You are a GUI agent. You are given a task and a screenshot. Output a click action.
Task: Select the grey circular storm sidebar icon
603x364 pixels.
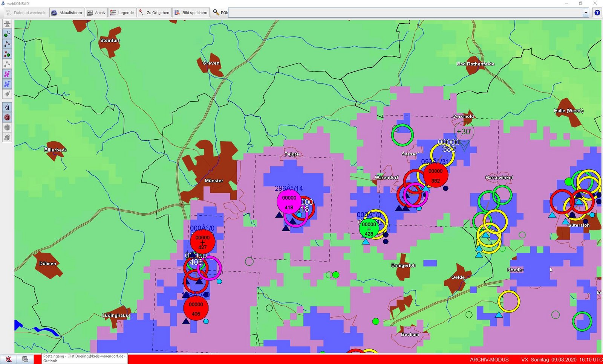7,127
